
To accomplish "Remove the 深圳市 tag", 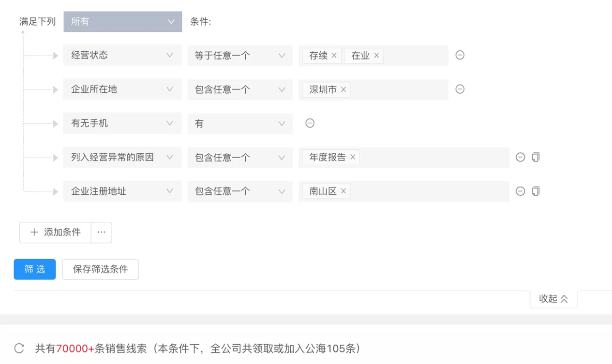I will pos(343,89).
